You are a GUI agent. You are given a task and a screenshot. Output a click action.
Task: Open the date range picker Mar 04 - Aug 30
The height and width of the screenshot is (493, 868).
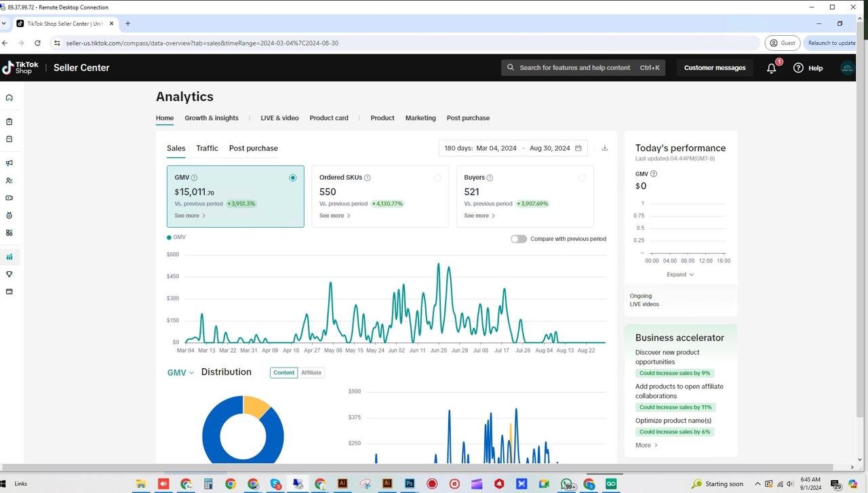pyautogui.click(x=513, y=148)
